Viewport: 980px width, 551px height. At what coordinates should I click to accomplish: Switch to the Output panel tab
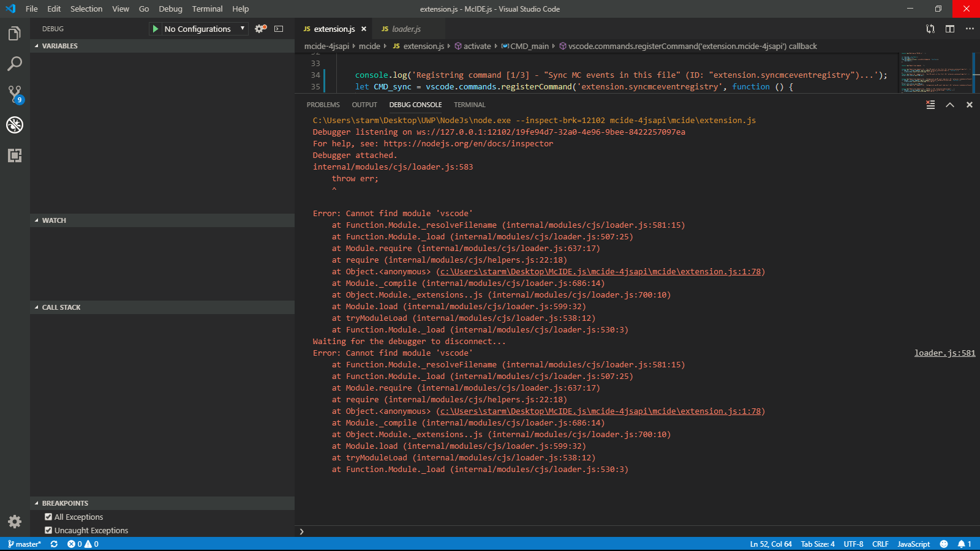click(364, 105)
